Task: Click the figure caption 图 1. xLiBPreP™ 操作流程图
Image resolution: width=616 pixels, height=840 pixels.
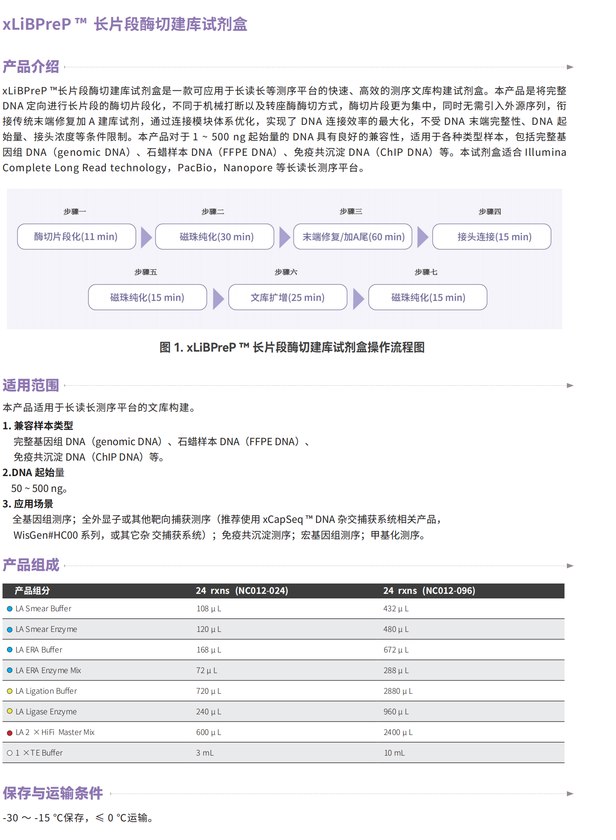Action: tap(292, 347)
